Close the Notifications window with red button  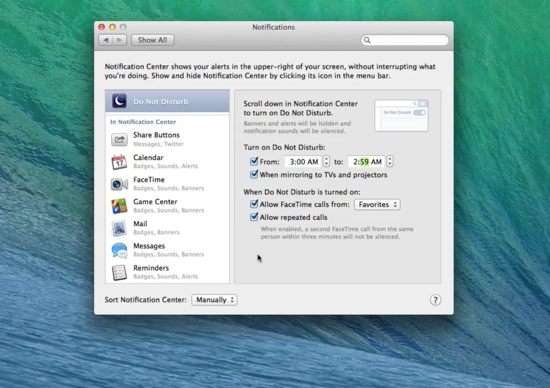102,27
